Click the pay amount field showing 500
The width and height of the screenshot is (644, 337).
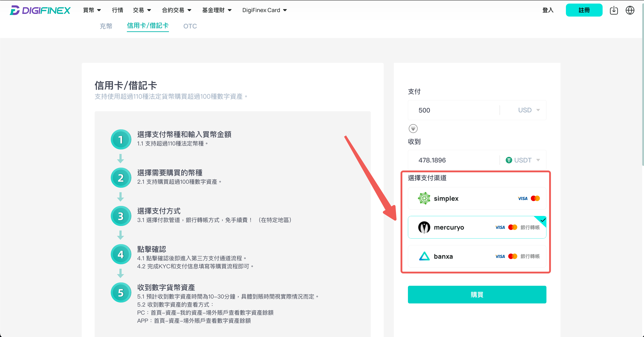[x=454, y=110]
